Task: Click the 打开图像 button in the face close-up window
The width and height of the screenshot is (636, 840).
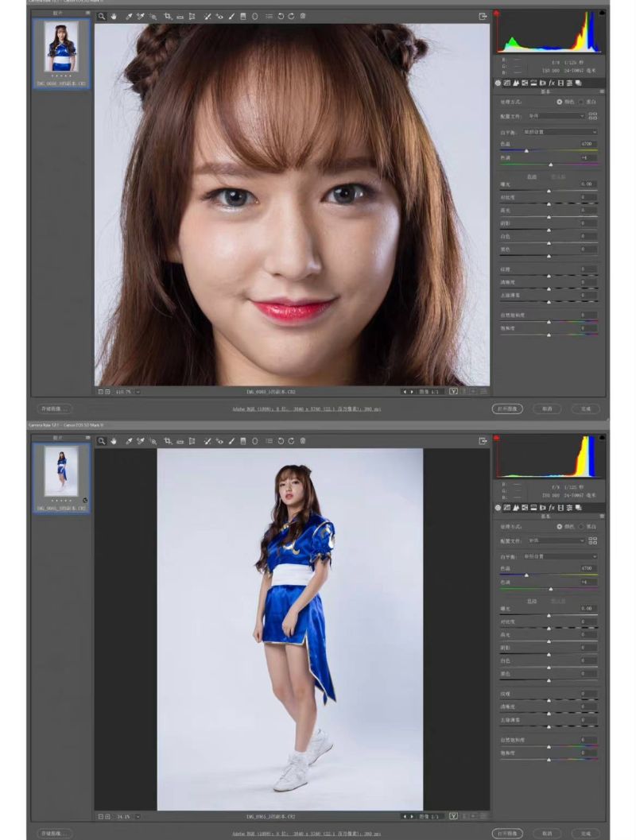Action: [507, 408]
